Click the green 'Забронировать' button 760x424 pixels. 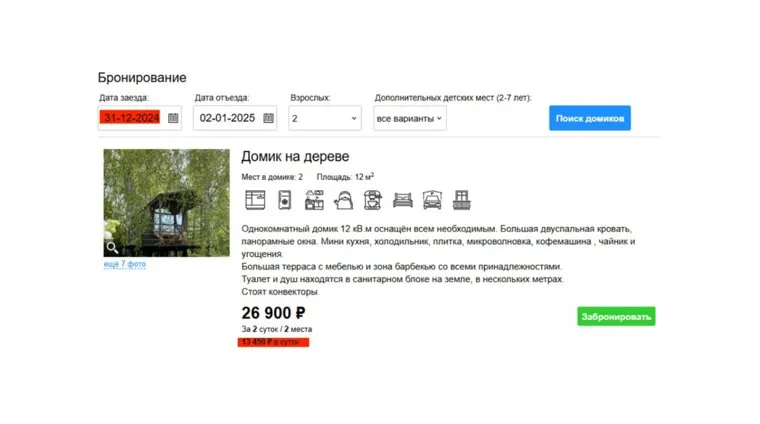[x=616, y=316]
